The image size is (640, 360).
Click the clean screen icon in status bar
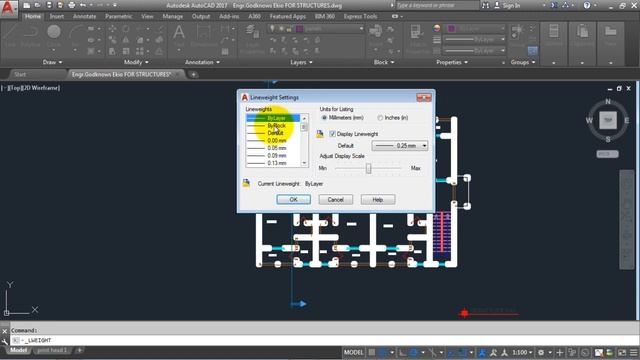(622, 352)
